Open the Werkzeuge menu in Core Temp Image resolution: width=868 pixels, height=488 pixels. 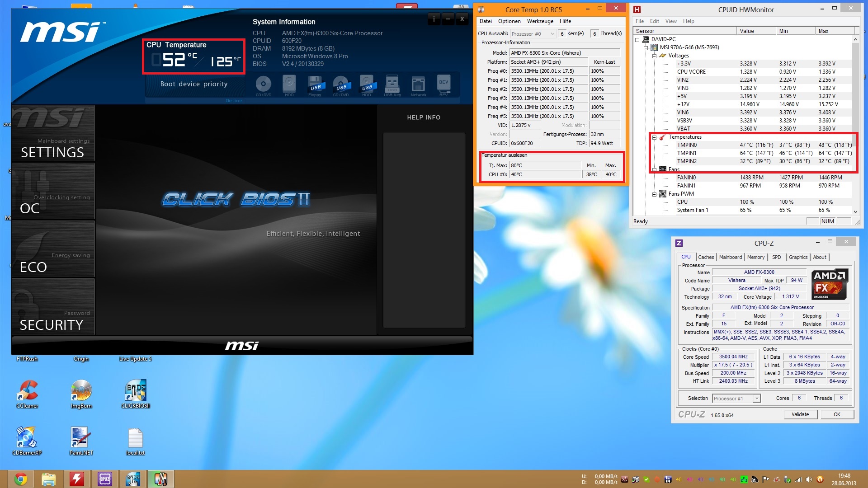(540, 21)
